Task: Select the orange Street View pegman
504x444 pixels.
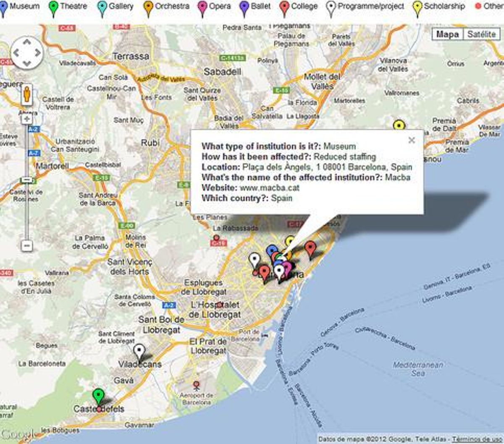Action: tap(26, 94)
